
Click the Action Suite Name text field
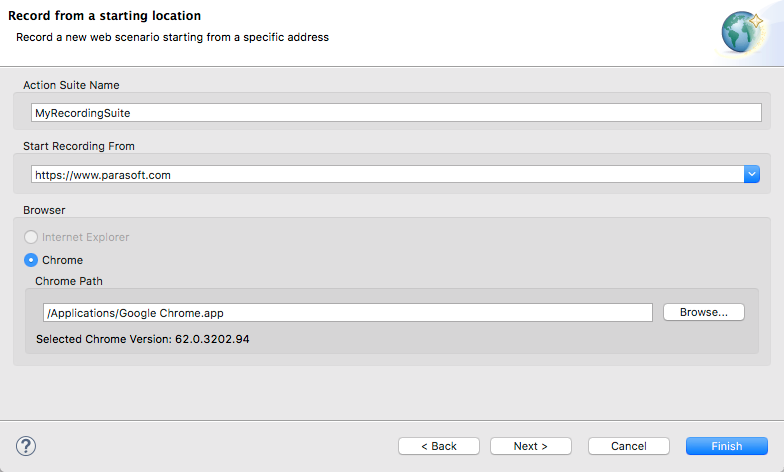pyautogui.click(x=396, y=113)
